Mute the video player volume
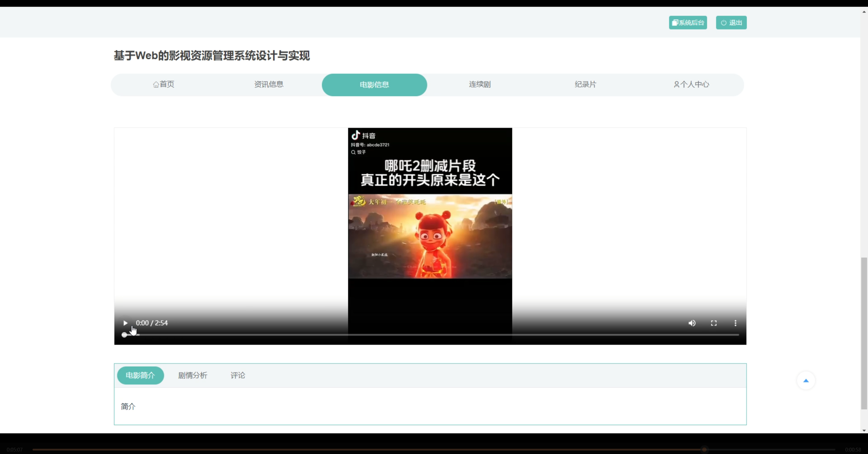The width and height of the screenshot is (868, 454). tap(692, 323)
